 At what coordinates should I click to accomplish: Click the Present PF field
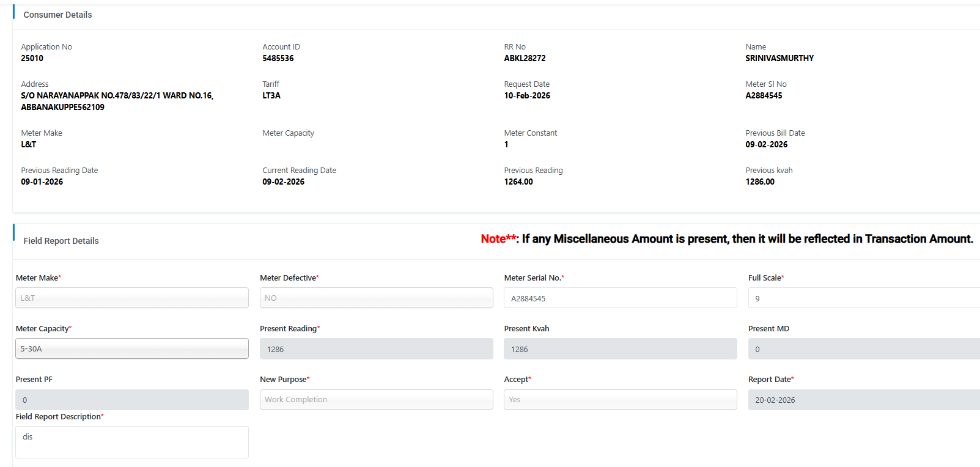click(131, 400)
